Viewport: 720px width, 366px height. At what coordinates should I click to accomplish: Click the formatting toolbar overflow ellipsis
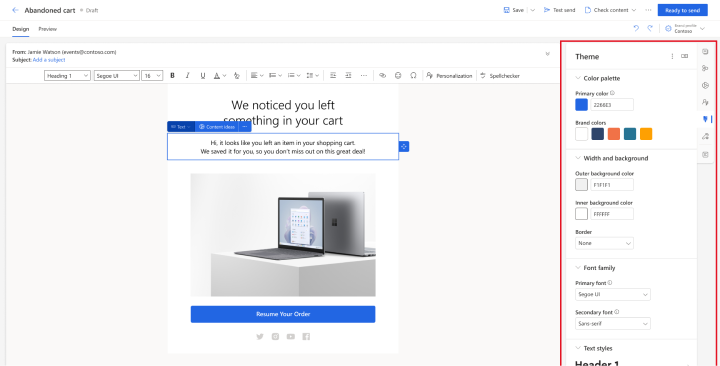click(364, 76)
